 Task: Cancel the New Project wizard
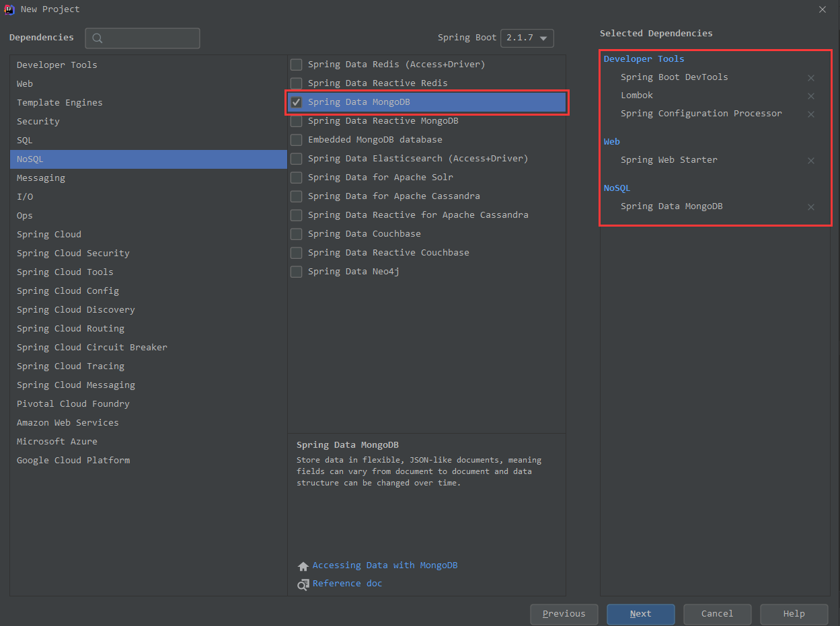pyautogui.click(x=717, y=614)
